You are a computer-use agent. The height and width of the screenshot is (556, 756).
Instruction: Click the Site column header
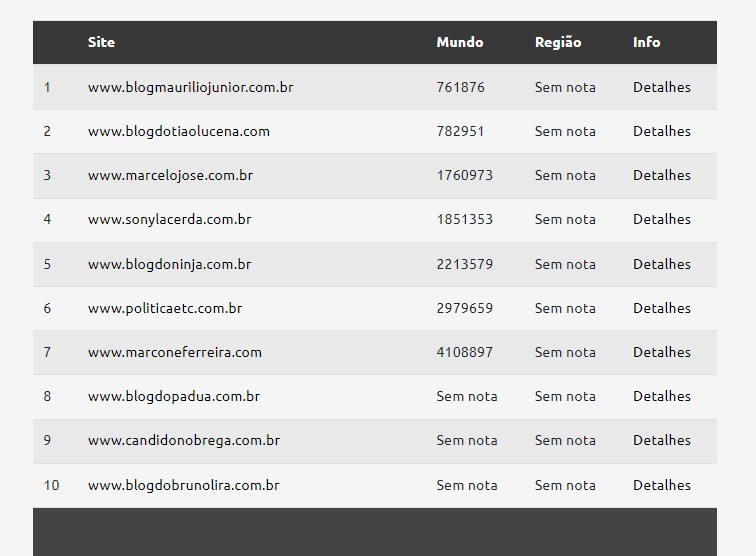click(x=101, y=42)
